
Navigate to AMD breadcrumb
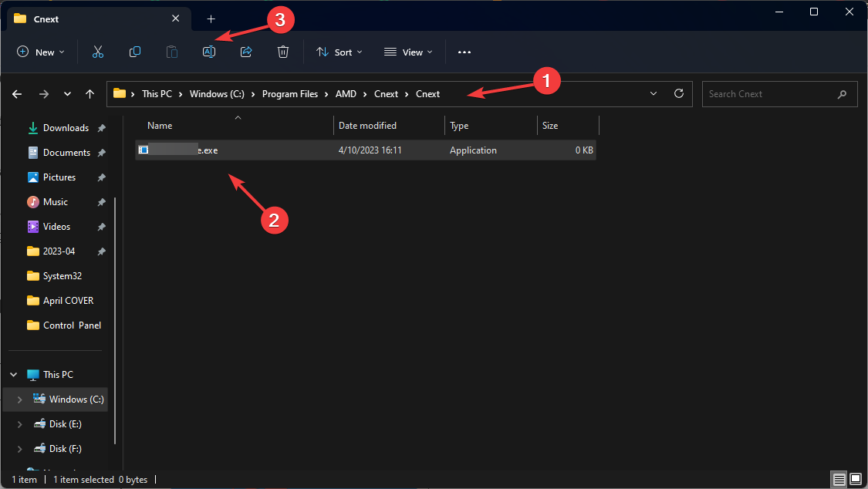(x=346, y=94)
